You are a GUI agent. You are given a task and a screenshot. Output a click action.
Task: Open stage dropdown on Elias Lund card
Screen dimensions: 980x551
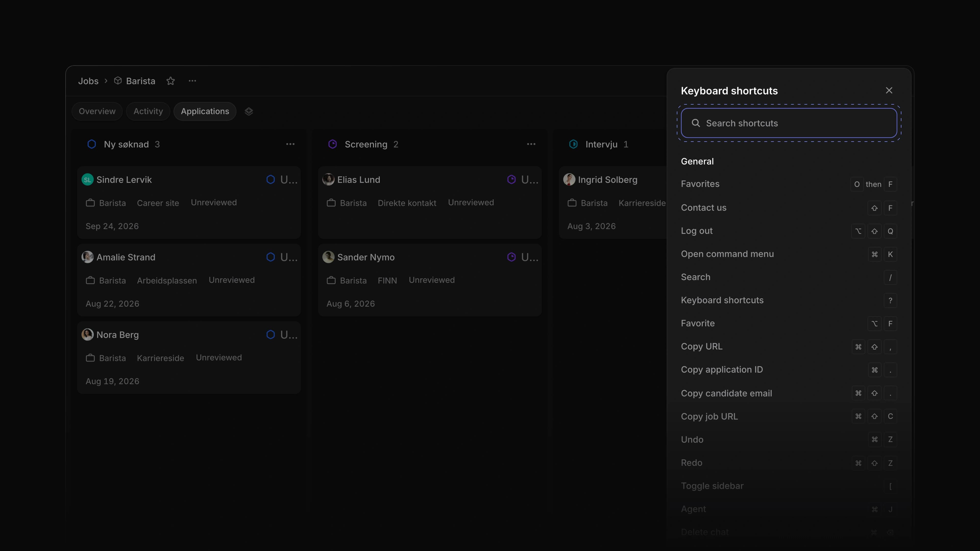522,180
